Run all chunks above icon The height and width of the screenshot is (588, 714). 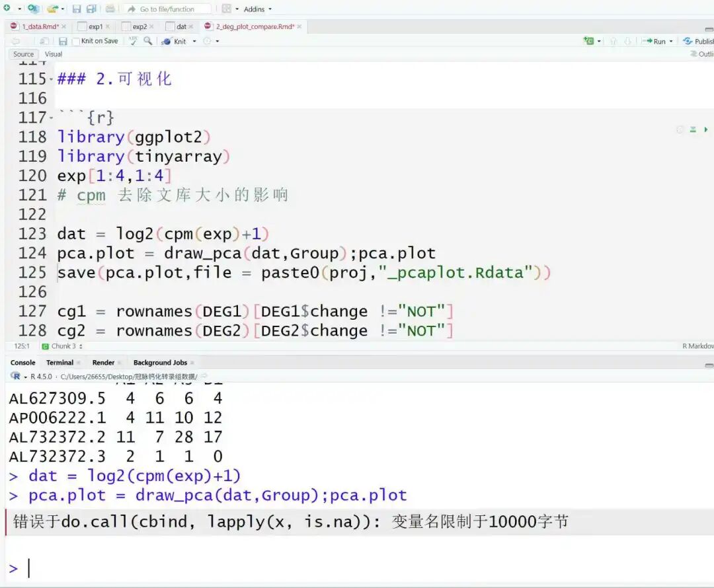(693, 129)
